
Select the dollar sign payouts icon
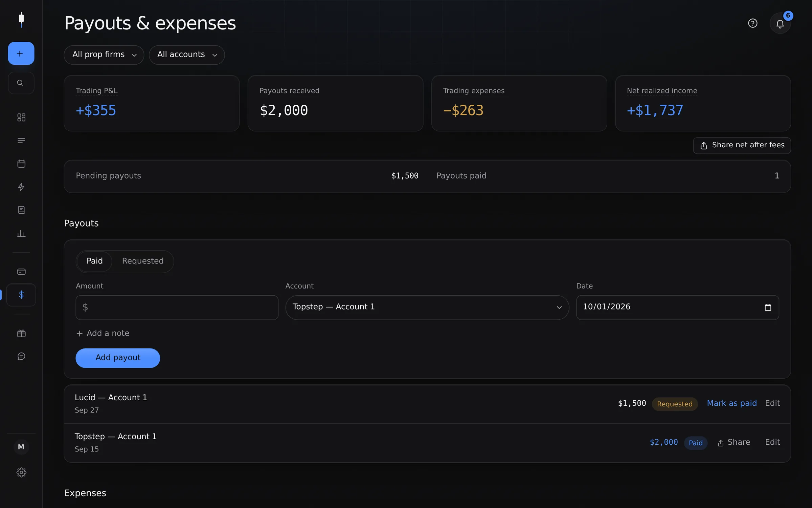pyautogui.click(x=21, y=295)
